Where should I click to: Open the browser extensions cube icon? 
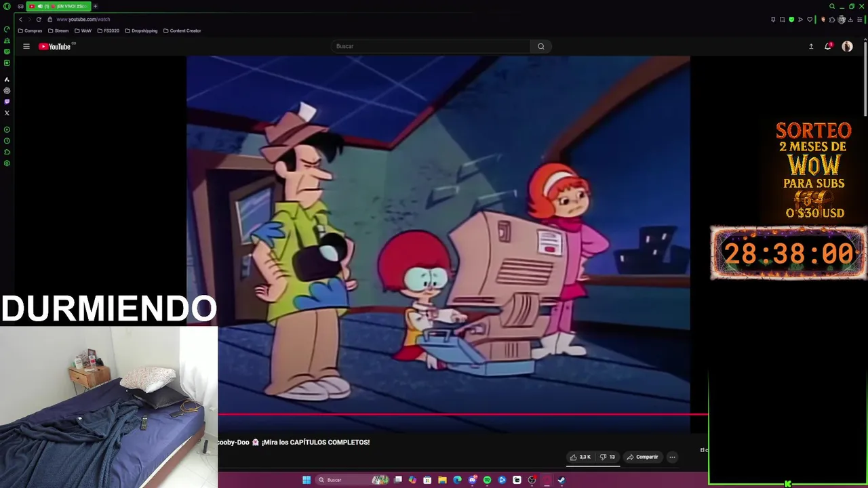[x=832, y=19]
